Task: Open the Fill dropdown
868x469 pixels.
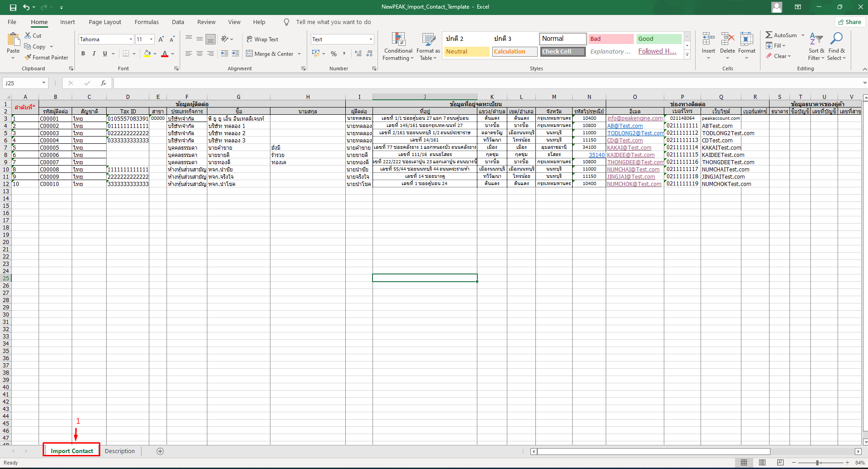Action: [x=775, y=45]
